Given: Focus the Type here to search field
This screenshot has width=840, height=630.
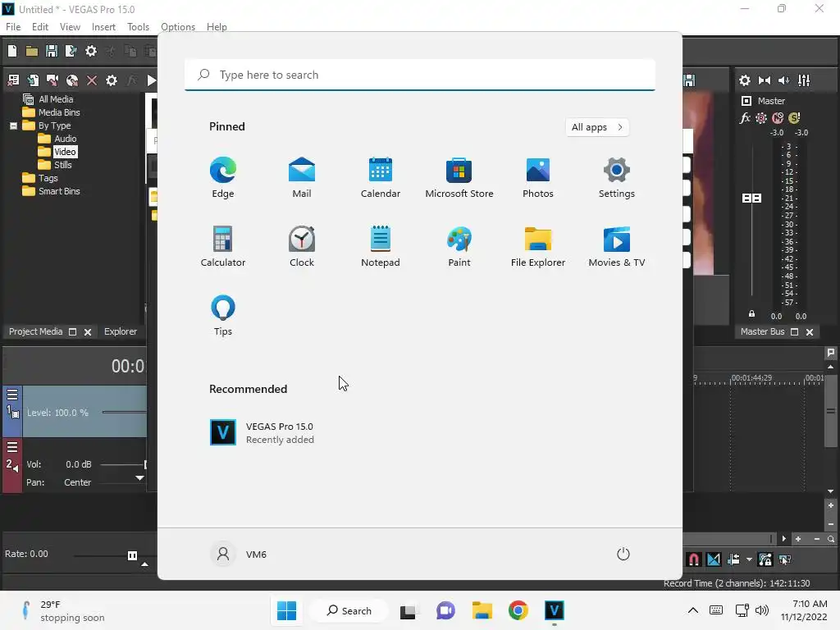Looking at the screenshot, I should click(420, 75).
